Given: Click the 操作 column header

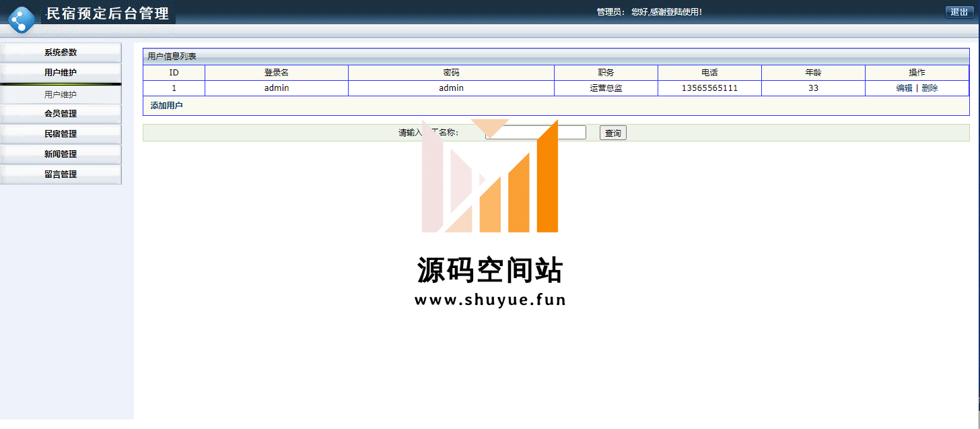Looking at the screenshot, I should (917, 73).
